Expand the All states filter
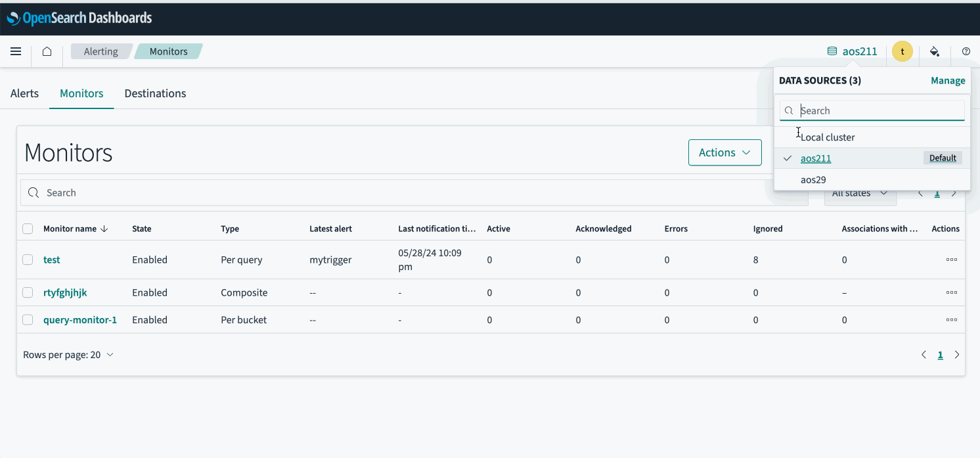The image size is (980, 458). click(x=860, y=193)
